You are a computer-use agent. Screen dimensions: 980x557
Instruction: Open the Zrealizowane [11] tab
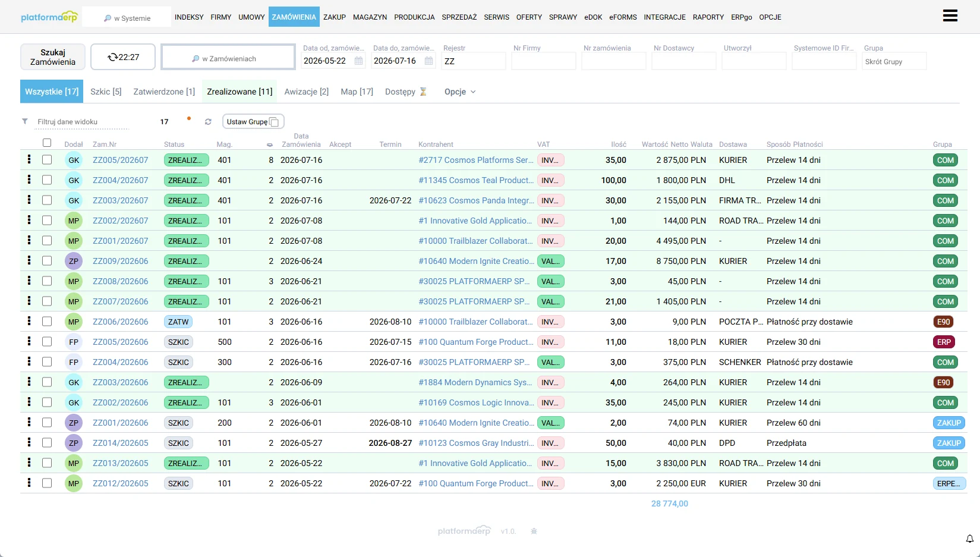[x=240, y=92]
